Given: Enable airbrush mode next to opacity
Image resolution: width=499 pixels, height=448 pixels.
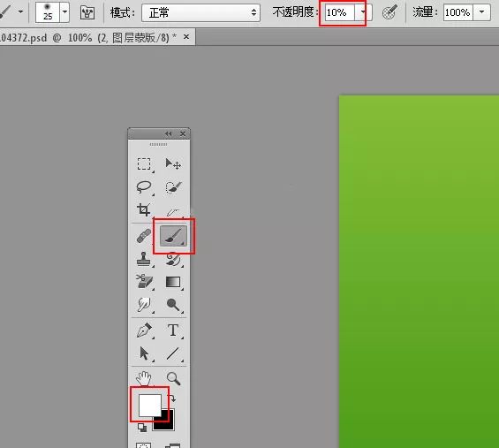Looking at the screenshot, I should [389, 12].
